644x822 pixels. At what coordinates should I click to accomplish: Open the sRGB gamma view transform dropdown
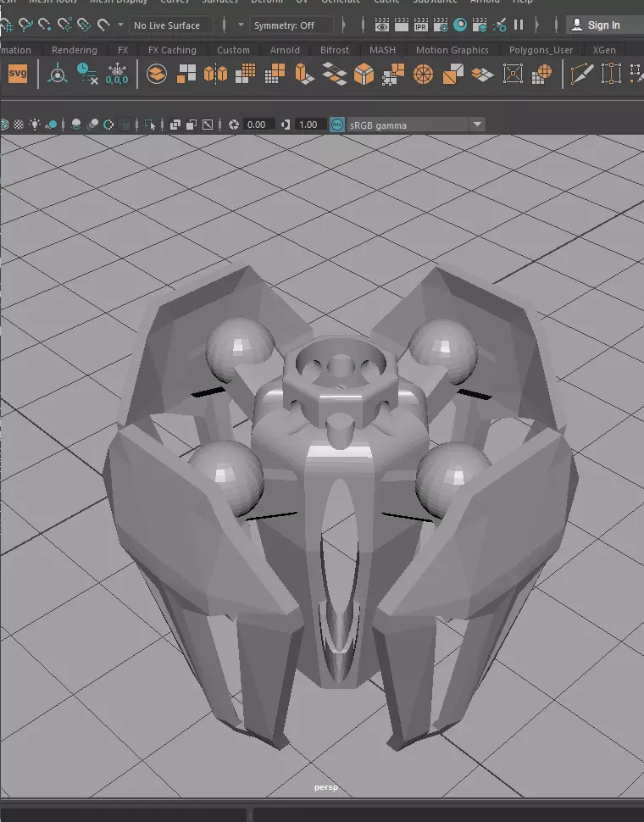point(477,125)
